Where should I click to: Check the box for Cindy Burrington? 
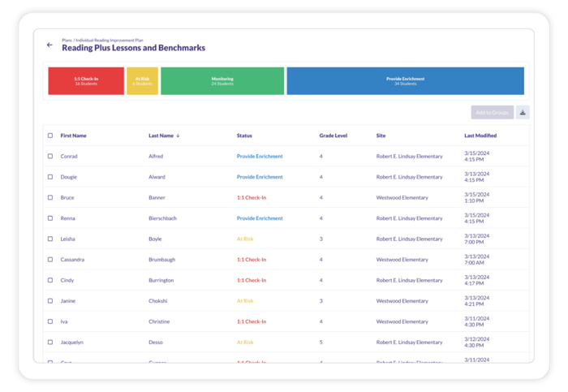pyautogui.click(x=50, y=280)
